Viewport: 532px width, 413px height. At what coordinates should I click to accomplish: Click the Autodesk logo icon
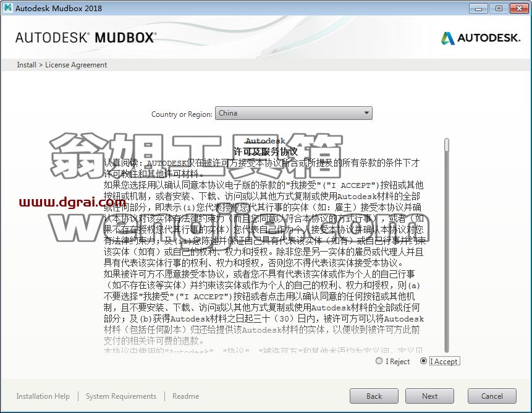447,38
